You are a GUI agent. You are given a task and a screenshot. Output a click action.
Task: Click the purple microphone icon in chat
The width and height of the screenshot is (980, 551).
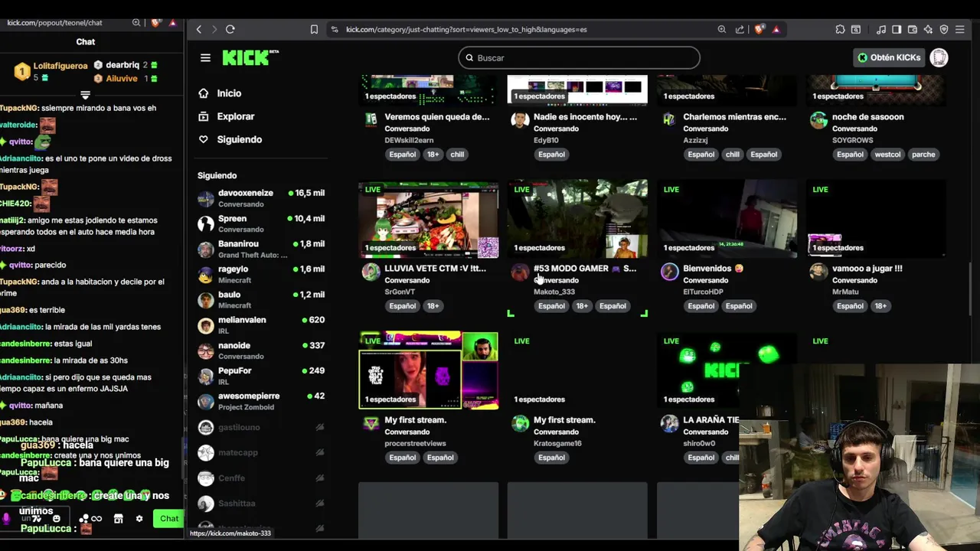[x=6, y=519]
